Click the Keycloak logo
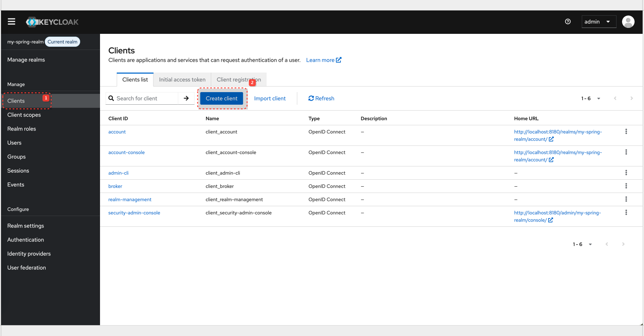This screenshot has width=644, height=336. [x=52, y=22]
